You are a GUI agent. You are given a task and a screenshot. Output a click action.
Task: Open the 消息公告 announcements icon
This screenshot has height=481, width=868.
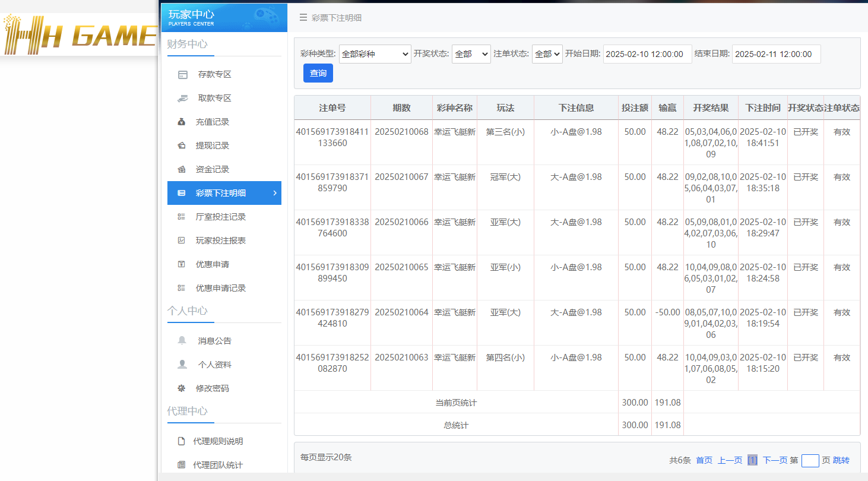pyautogui.click(x=183, y=340)
